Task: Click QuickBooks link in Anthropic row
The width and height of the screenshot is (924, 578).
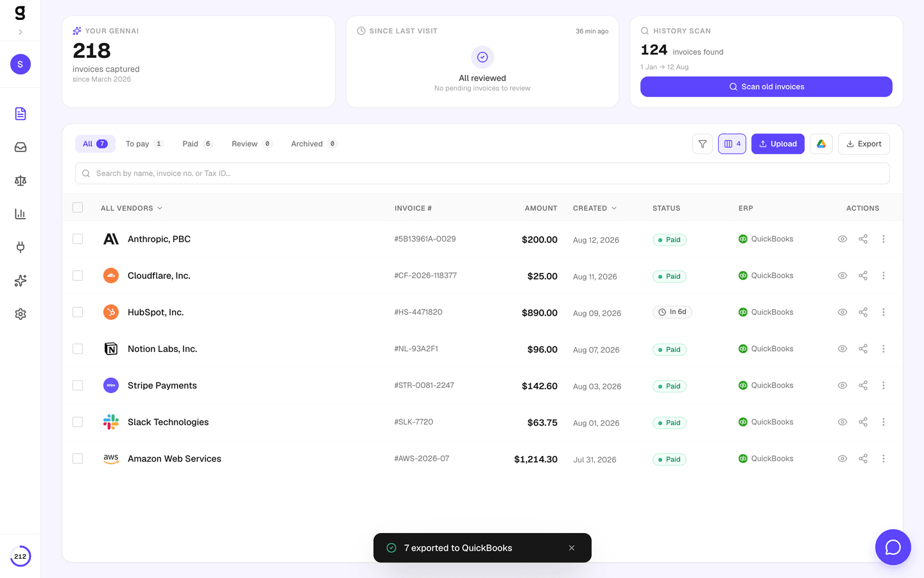Action: 766,239
